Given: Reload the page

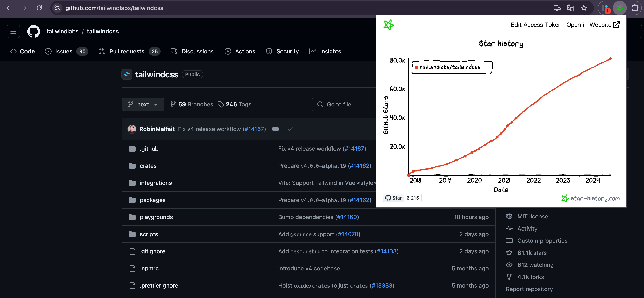Looking at the screenshot, I should click(x=39, y=8).
